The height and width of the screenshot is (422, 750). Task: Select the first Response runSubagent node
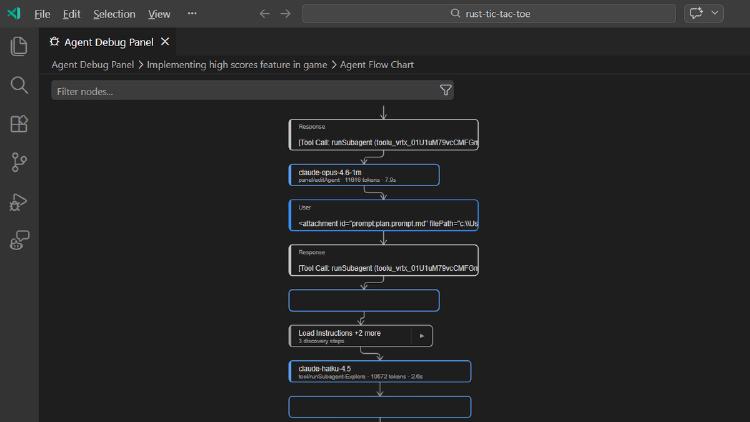(384, 134)
